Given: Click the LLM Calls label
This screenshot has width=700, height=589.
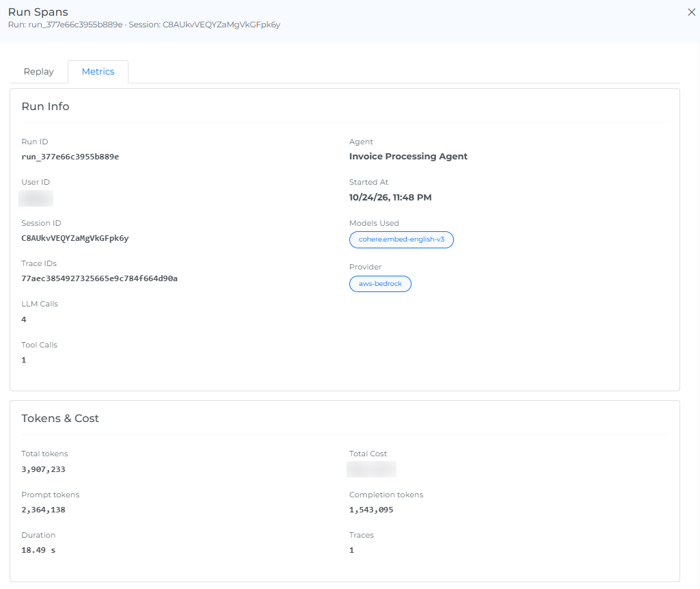Looking at the screenshot, I should tap(40, 304).
